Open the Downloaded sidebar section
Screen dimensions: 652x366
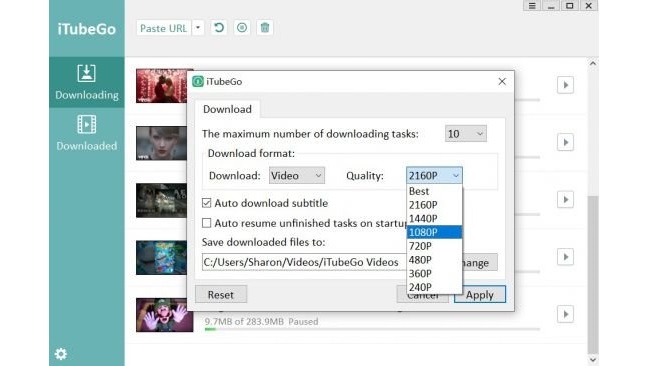click(86, 134)
